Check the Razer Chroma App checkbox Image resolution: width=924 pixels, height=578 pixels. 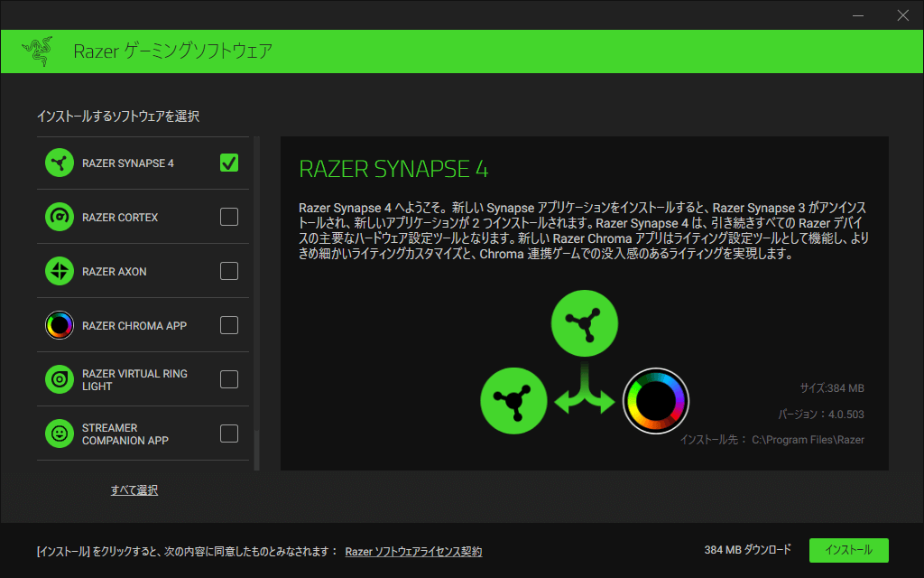pos(229,325)
